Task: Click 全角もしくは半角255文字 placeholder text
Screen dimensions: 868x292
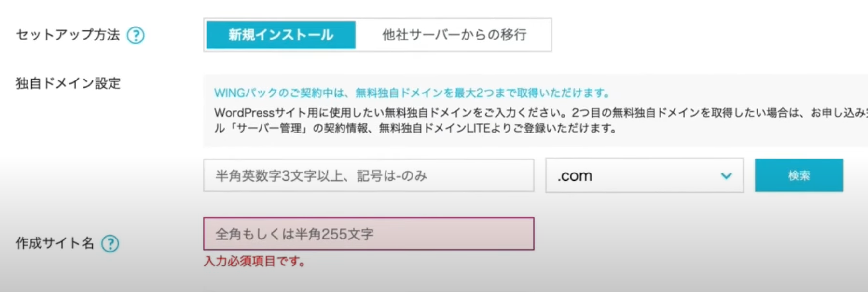Action: coord(294,234)
